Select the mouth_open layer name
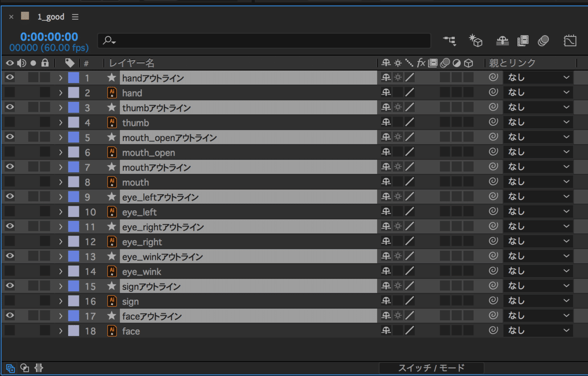 [x=148, y=153]
